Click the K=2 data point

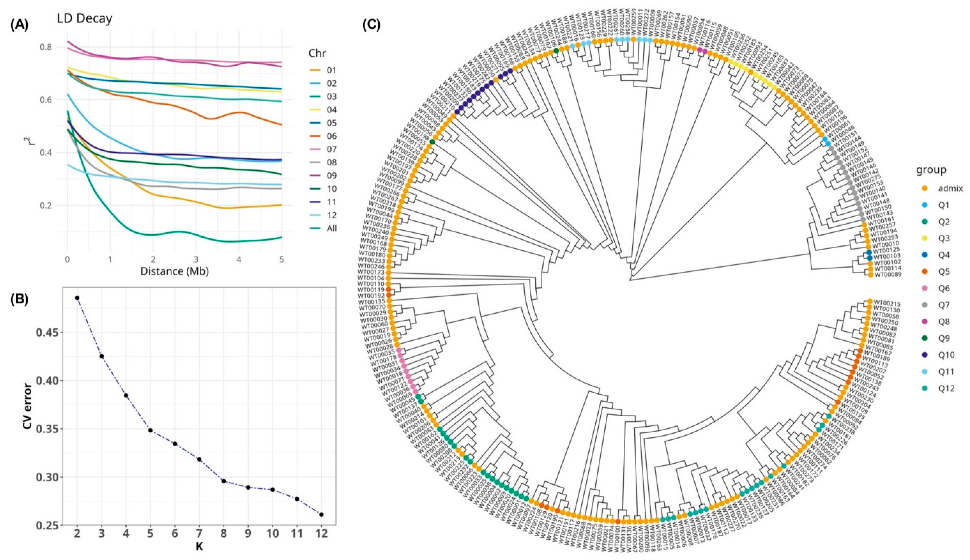click(x=77, y=298)
